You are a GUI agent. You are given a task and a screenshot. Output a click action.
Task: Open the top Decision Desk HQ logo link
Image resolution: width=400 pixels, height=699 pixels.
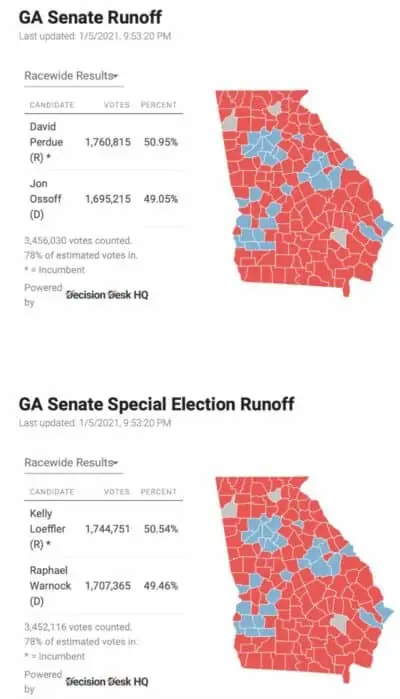(107, 295)
